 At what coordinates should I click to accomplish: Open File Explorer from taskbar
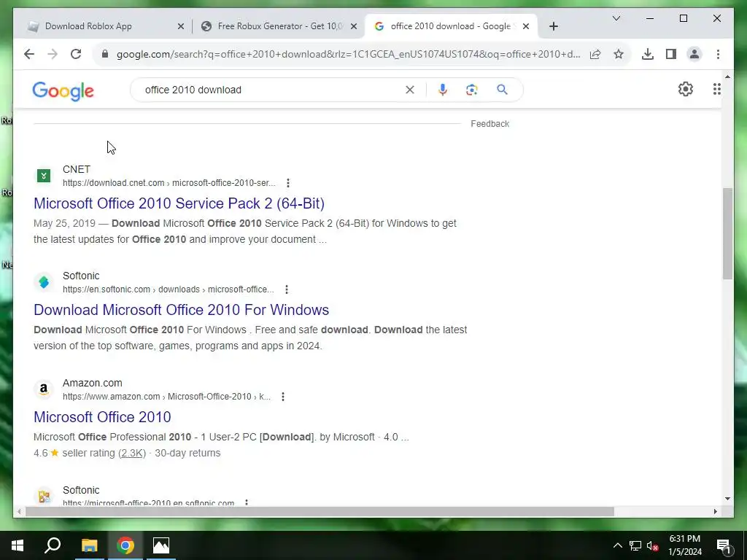coord(89,545)
